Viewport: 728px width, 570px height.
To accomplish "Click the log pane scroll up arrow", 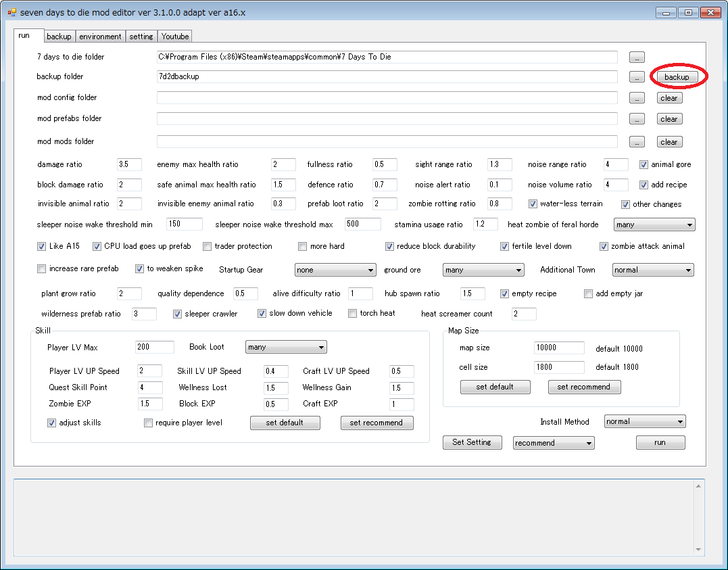I will [x=698, y=486].
